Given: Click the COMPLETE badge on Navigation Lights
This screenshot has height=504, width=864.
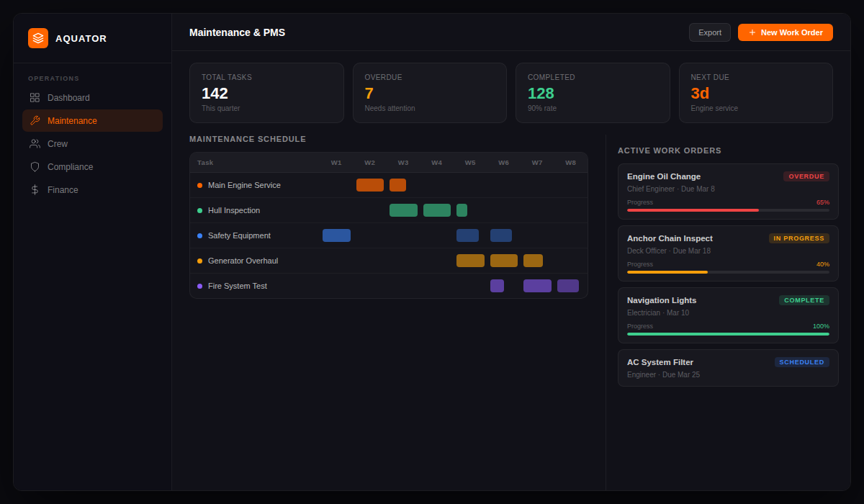Looking at the screenshot, I should click(804, 300).
